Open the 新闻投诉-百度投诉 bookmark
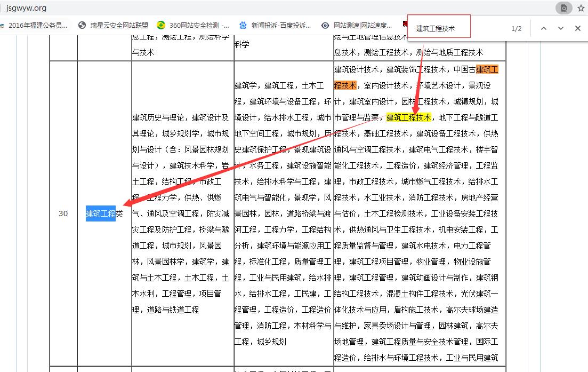The width and height of the screenshot is (588, 372). (x=275, y=26)
